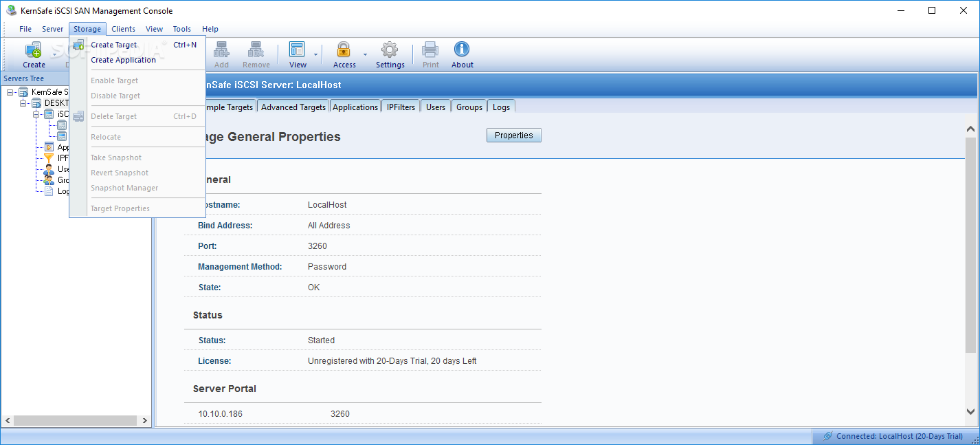Switch to the Logs tab

click(501, 107)
